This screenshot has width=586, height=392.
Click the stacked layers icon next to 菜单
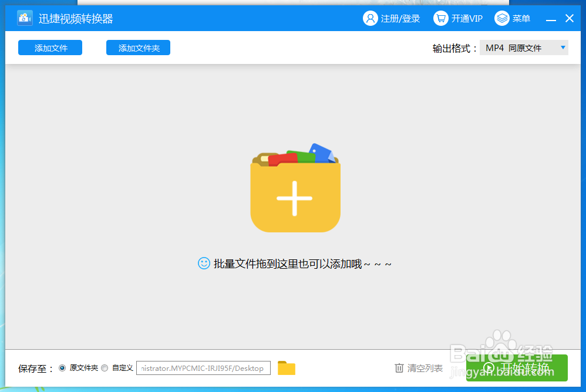tap(501, 18)
